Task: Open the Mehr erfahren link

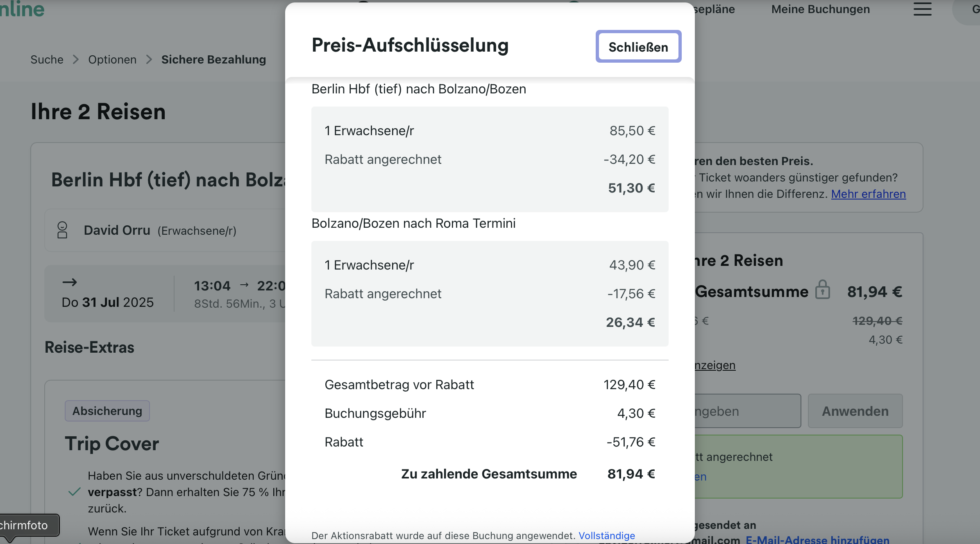Action: click(868, 194)
